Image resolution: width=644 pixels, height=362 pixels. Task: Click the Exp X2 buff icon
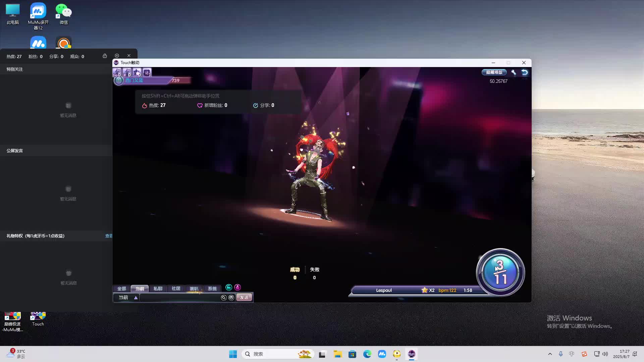(117, 72)
